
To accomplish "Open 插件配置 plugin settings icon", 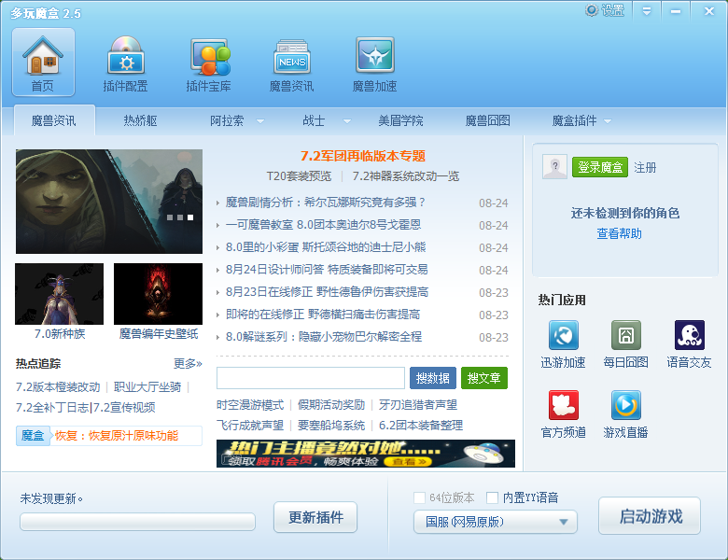I will tap(126, 56).
